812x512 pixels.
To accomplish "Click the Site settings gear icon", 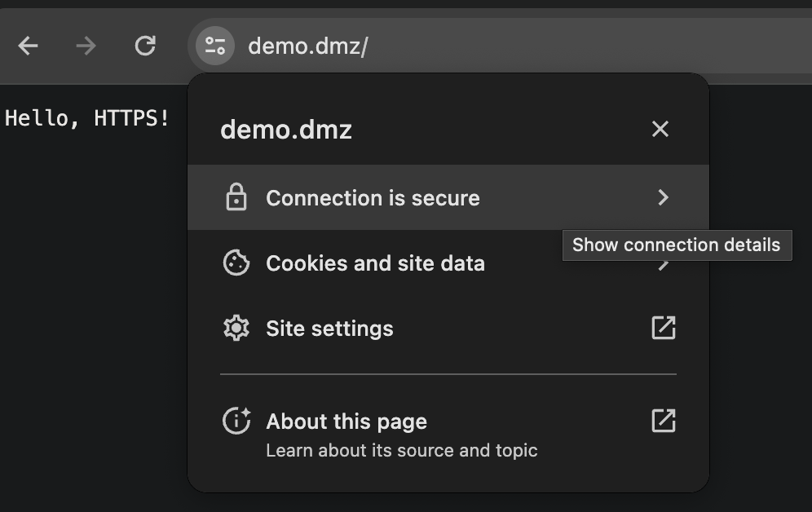I will click(x=236, y=328).
